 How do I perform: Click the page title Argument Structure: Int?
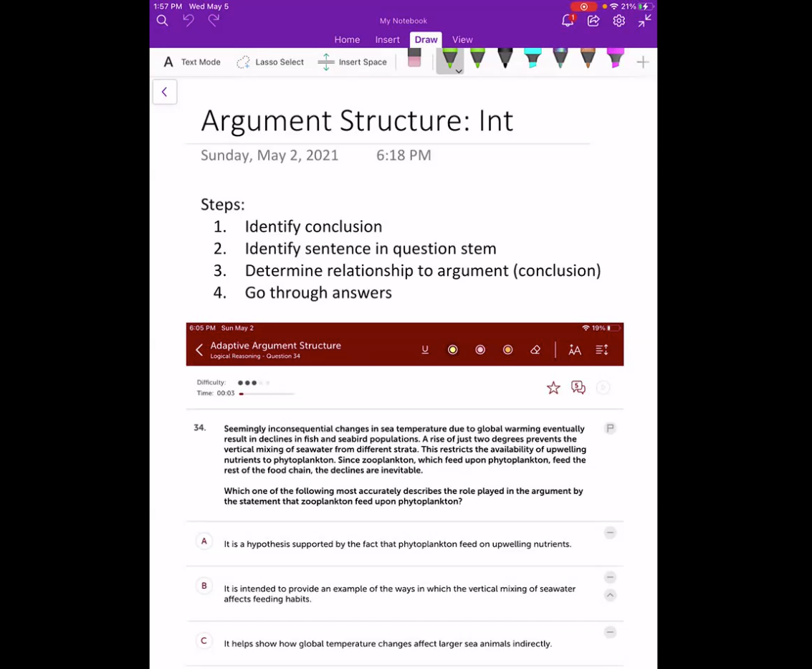click(357, 120)
